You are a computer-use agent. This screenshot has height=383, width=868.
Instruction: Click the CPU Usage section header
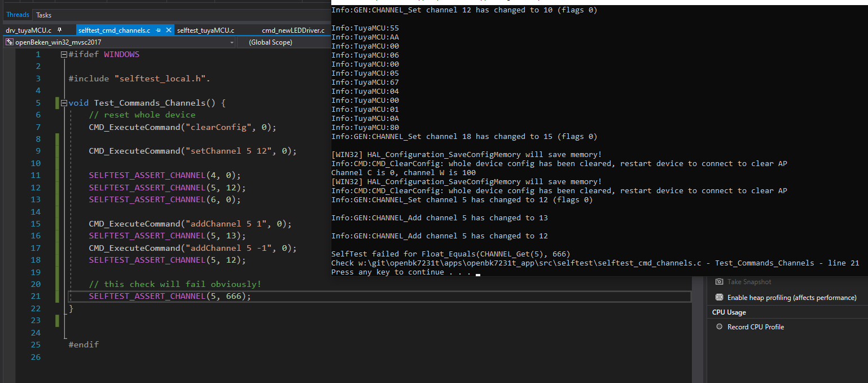coord(728,312)
